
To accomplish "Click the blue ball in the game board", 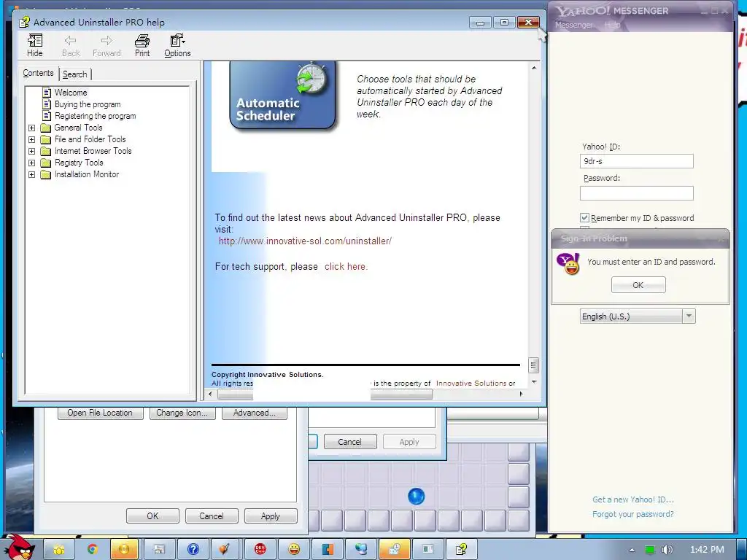I will [x=416, y=496].
